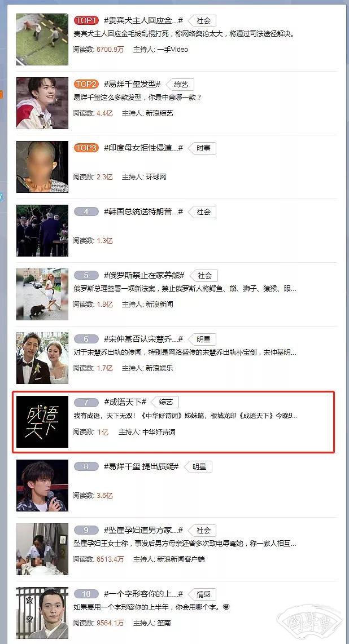Image resolution: width=349 pixels, height=644 pixels.
Task: Open the #易烊千玺 提出质疑# topic
Action: (x=141, y=466)
